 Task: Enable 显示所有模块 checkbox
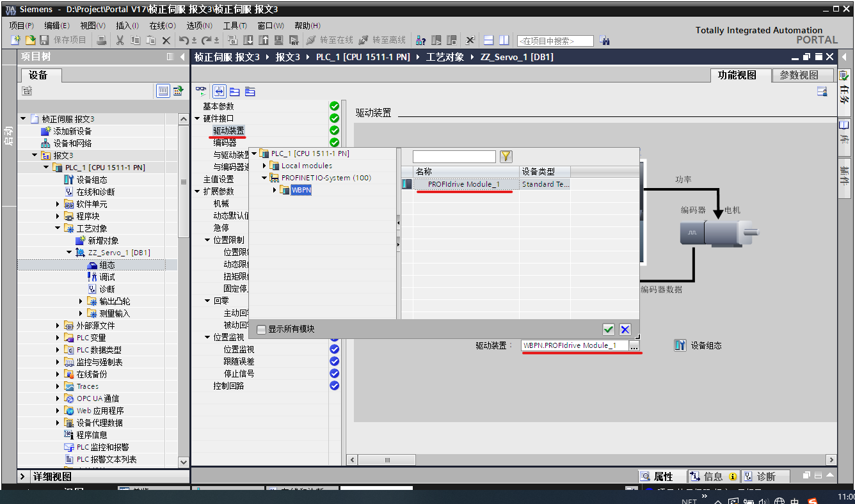(x=261, y=329)
